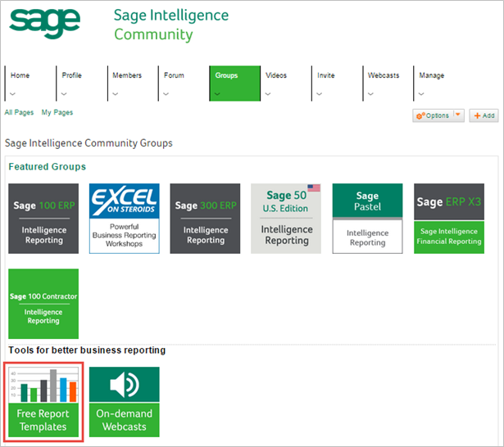Expand the chevron under Manage
504x447 pixels.
421,94
